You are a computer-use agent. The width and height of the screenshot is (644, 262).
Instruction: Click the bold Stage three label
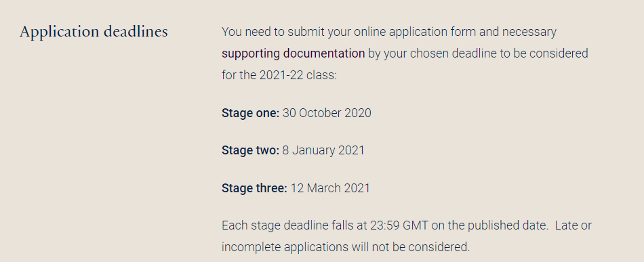255,188
